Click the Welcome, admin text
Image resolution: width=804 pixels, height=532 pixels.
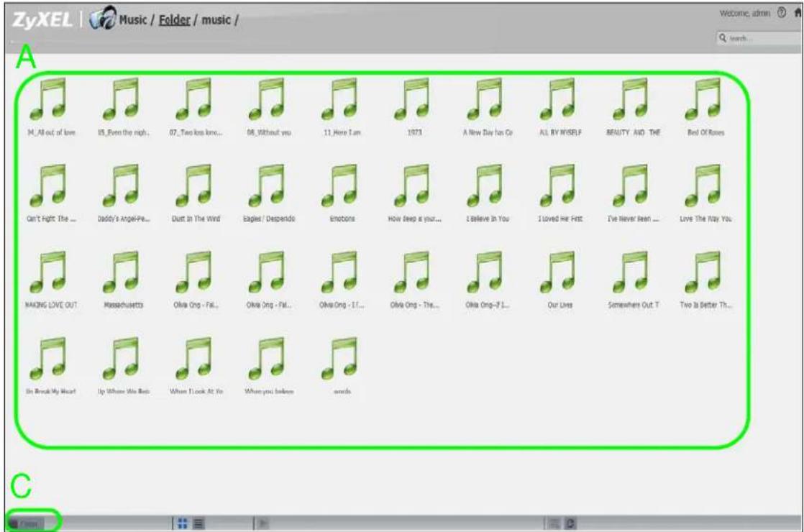point(744,14)
